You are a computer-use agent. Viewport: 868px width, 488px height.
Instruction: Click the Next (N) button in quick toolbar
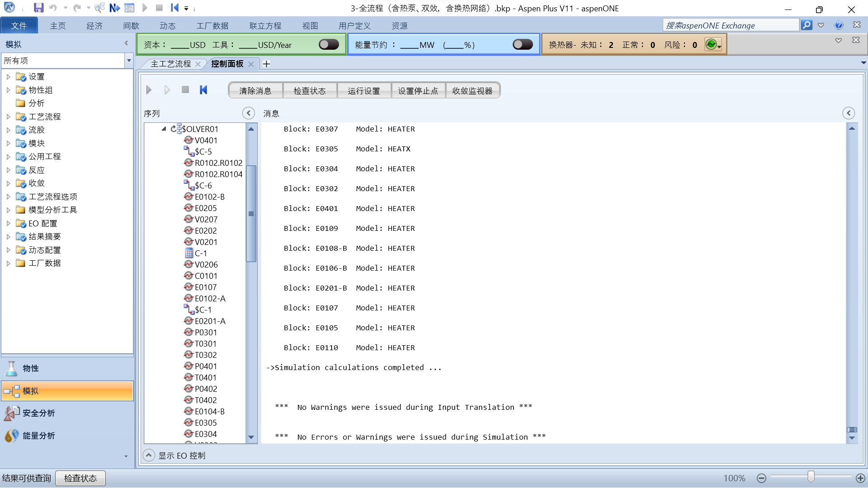point(114,8)
